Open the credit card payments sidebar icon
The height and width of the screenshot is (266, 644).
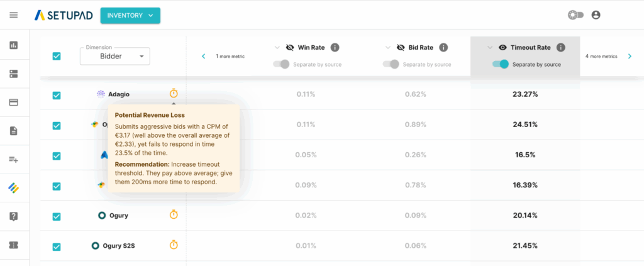[x=14, y=103]
